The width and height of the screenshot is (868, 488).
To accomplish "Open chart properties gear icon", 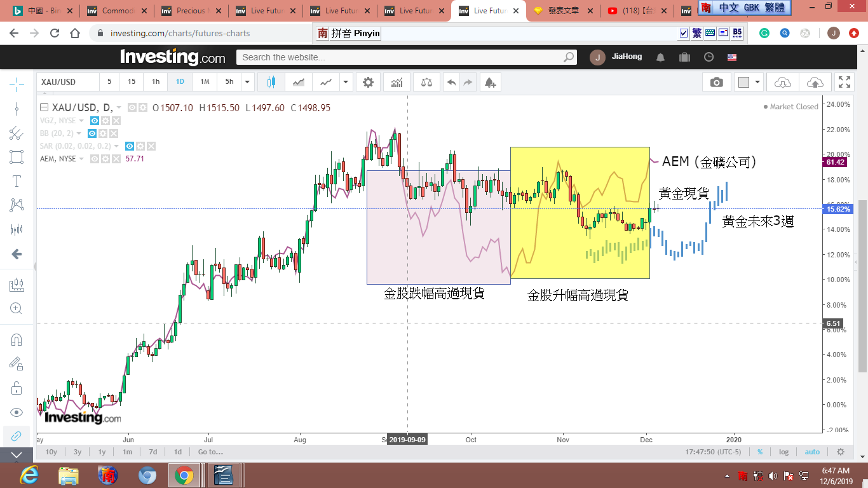I will click(368, 82).
